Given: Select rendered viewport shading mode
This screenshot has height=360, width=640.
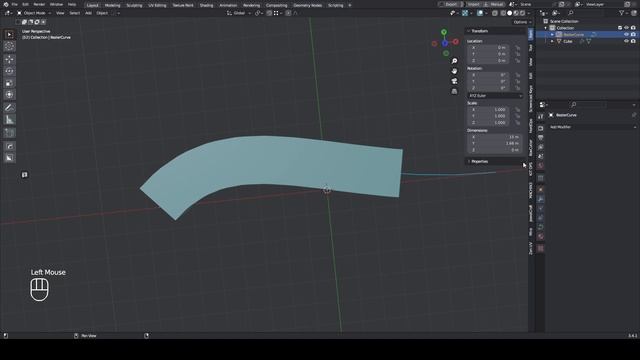Looking at the screenshot, I should pos(522,13).
